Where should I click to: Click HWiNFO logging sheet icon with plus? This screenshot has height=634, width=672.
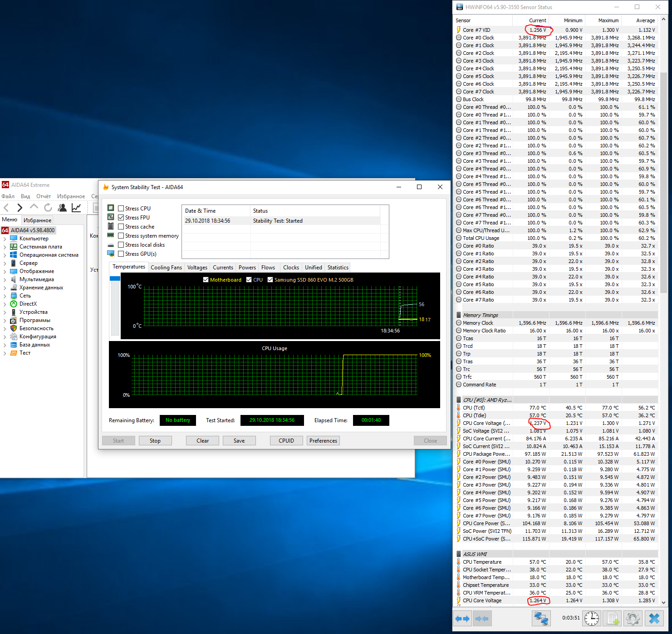click(x=613, y=619)
